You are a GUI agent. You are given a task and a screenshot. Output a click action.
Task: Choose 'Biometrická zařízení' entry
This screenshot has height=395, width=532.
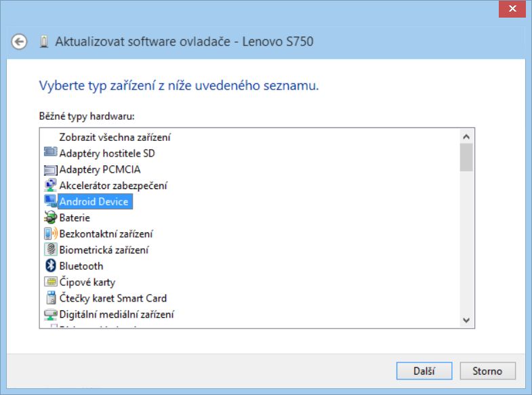tap(104, 250)
